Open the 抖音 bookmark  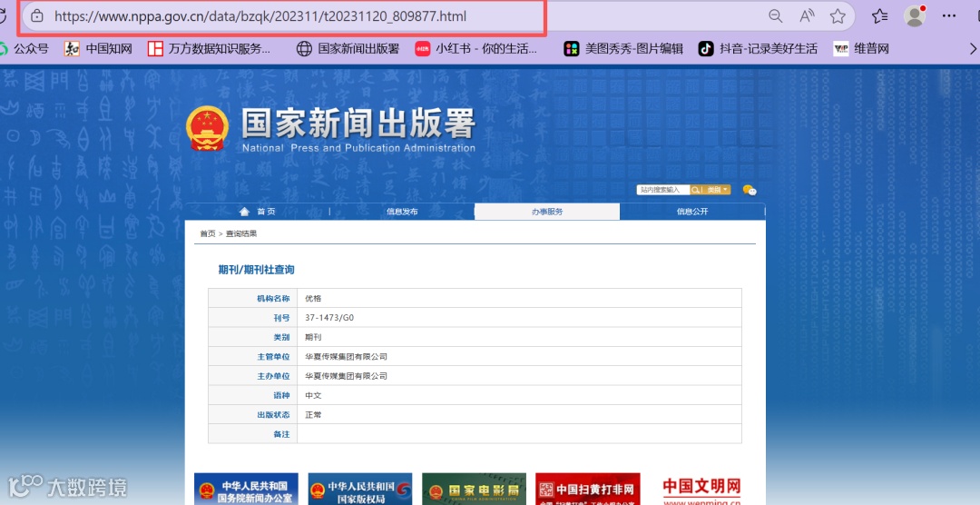coord(758,49)
